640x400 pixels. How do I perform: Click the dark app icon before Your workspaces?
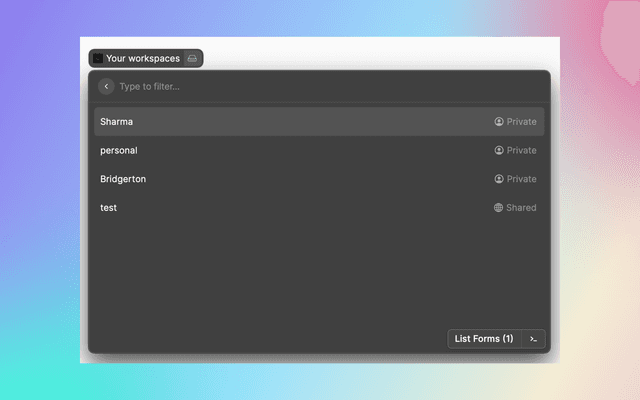pos(98,59)
